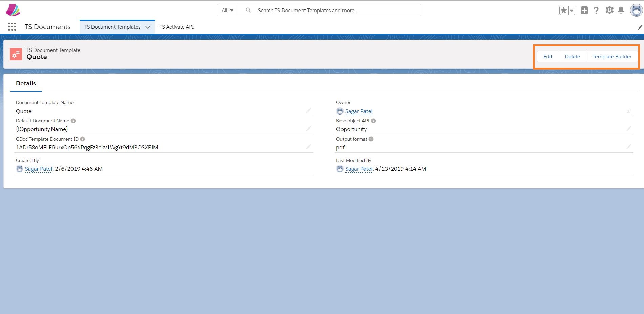Open Global Actions with the plus icon

(584, 10)
